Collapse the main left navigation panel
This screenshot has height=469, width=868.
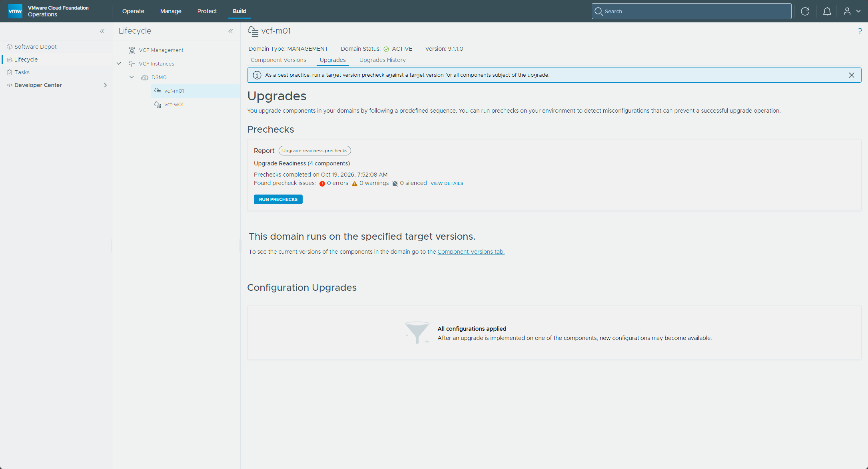(x=102, y=31)
